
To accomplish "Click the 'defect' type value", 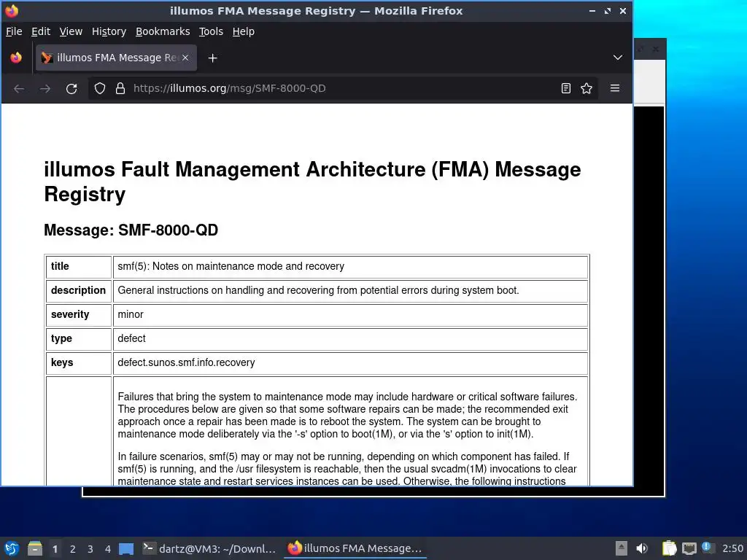I will tap(131, 338).
